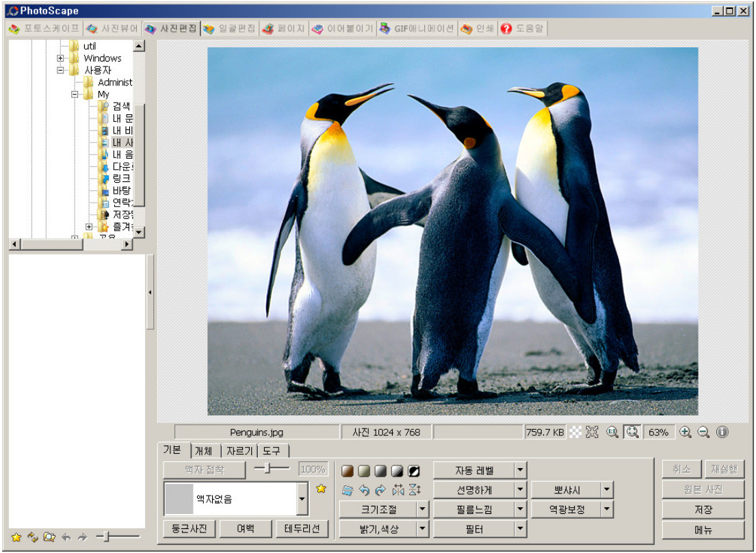This screenshot has width=756, height=553.
Task: Switch to the 사진뷰어 tab
Action: [x=112, y=29]
